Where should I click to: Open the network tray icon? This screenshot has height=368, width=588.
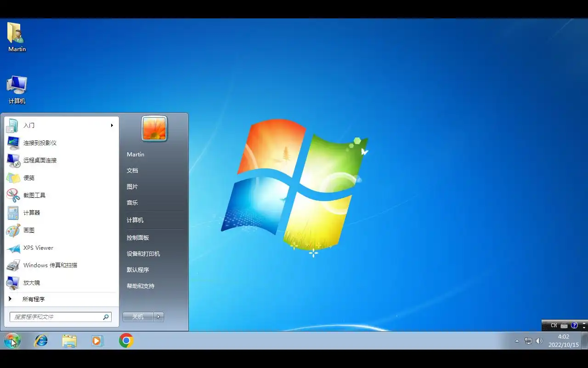tap(528, 341)
